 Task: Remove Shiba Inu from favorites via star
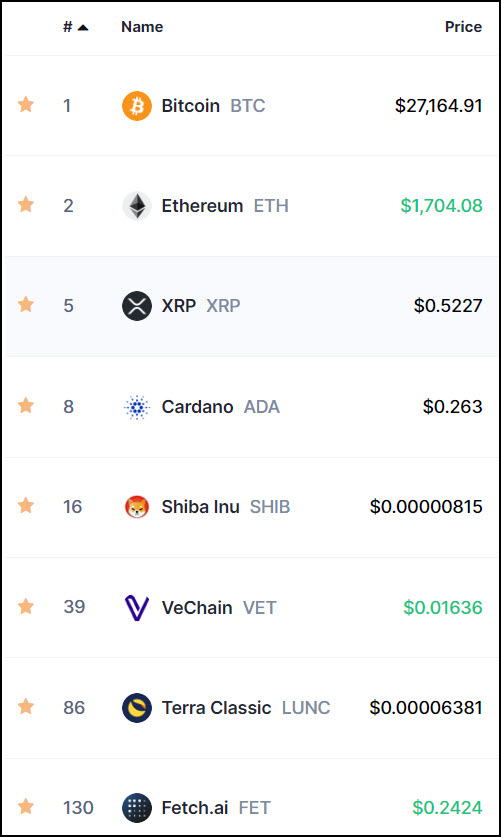[x=26, y=506]
